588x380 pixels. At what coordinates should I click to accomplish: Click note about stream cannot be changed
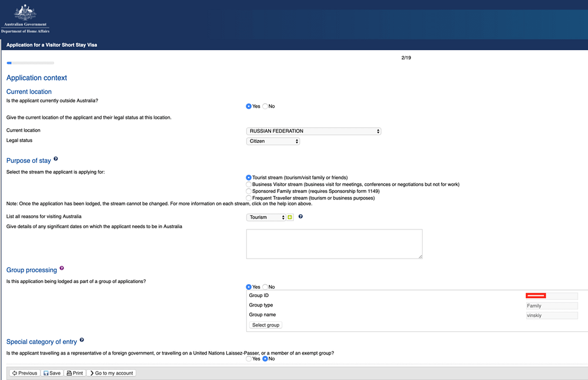159,204
